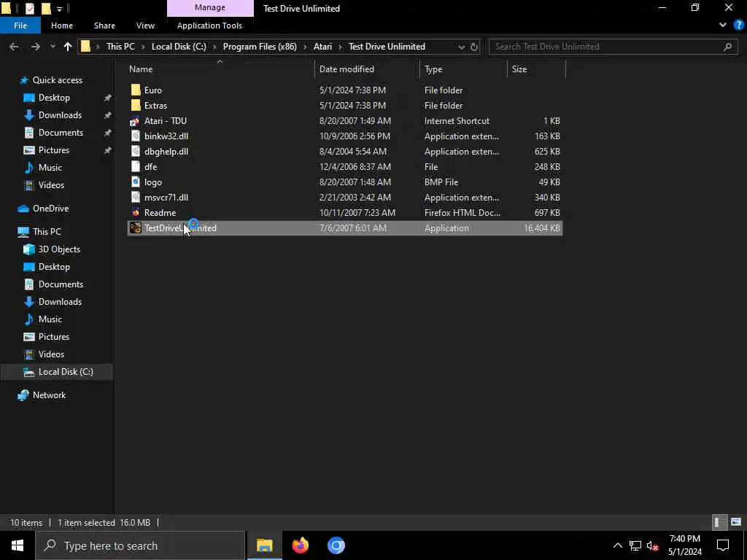This screenshot has width=747, height=560.
Task: Select Local Disk (C:) in the sidebar
Action: pyautogui.click(x=65, y=372)
